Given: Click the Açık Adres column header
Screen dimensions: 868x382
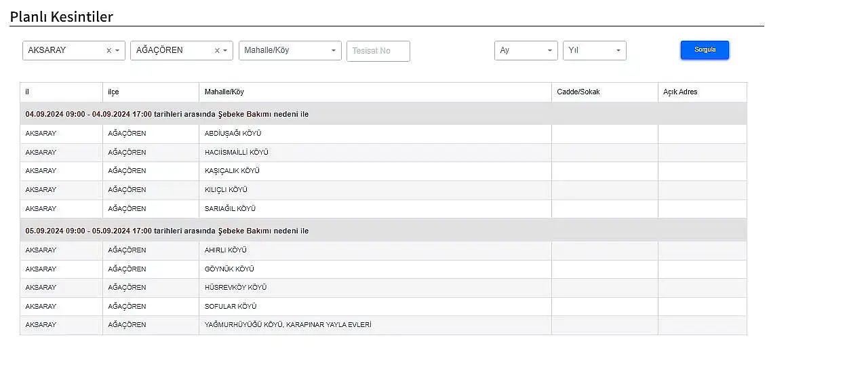Looking at the screenshot, I should point(702,92).
